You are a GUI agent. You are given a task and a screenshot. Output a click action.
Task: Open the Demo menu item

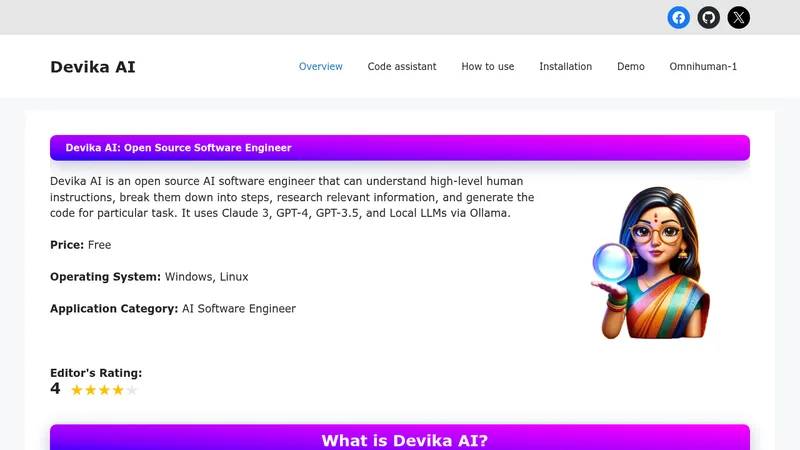[x=631, y=66]
